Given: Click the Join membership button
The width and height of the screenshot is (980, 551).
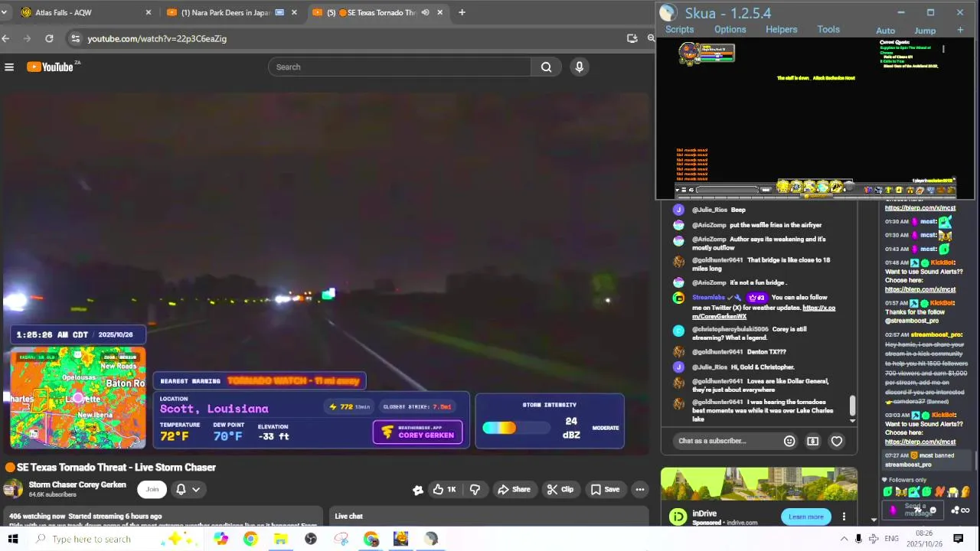Looking at the screenshot, I should (x=152, y=490).
